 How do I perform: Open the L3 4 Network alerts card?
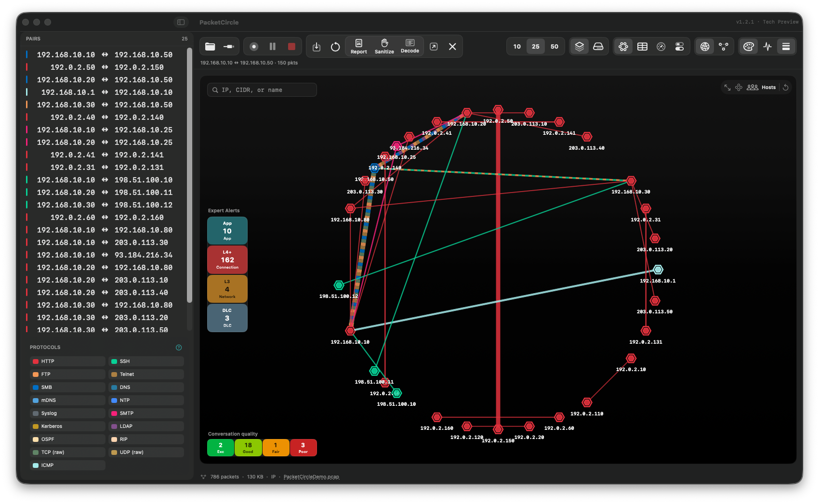[x=227, y=289]
